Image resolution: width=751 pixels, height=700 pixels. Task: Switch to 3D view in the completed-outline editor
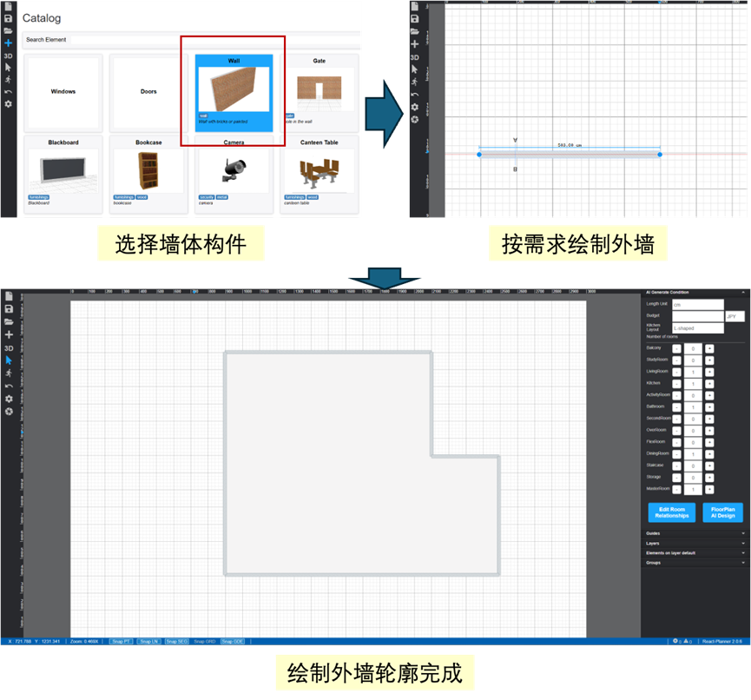coord(9,347)
